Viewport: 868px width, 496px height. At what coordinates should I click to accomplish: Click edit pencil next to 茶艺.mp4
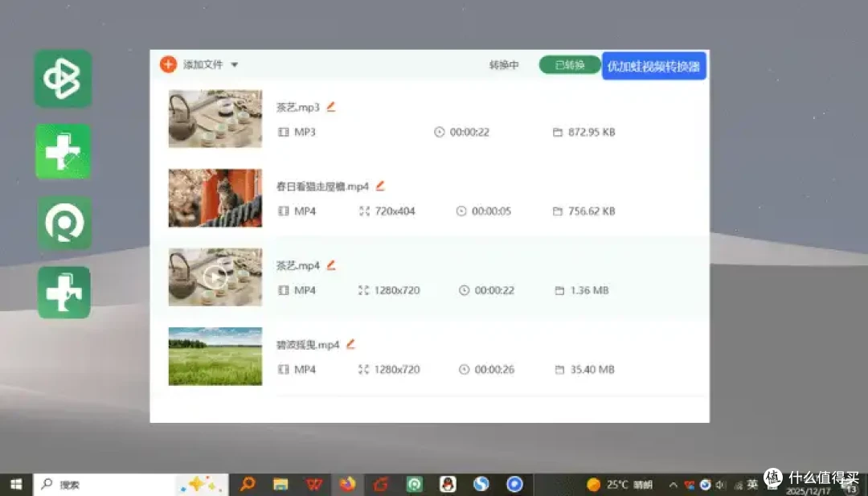(331, 265)
